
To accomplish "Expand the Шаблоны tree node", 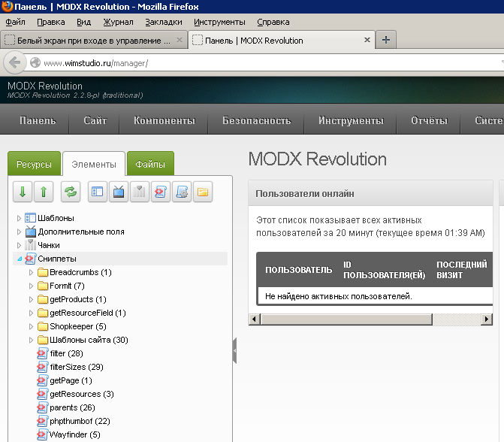I will click(19, 218).
